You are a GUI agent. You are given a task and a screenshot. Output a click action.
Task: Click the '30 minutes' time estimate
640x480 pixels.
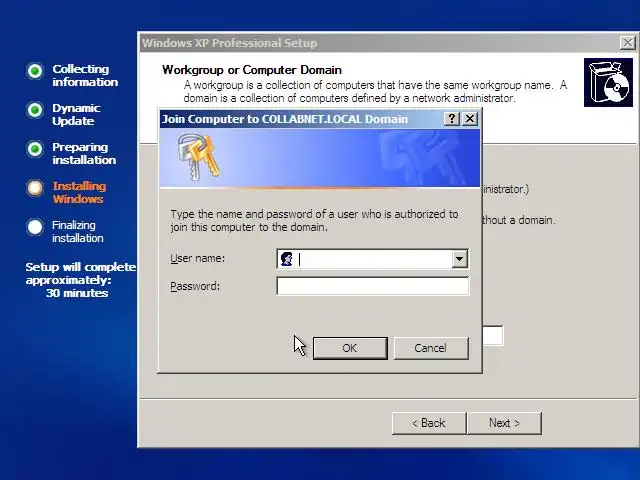click(x=77, y=293)
